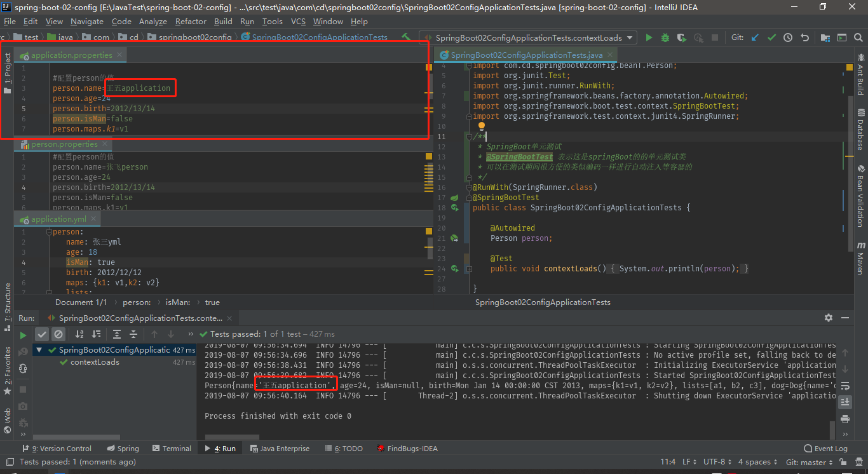The height and width of the screenshot is (474, 868).
Task: Sort test results alphabetically
Action: click(x=79, y=334)
